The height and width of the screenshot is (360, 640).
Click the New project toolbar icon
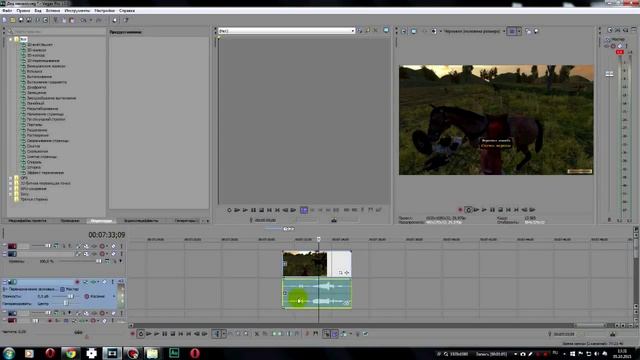[x=5, y=20]
